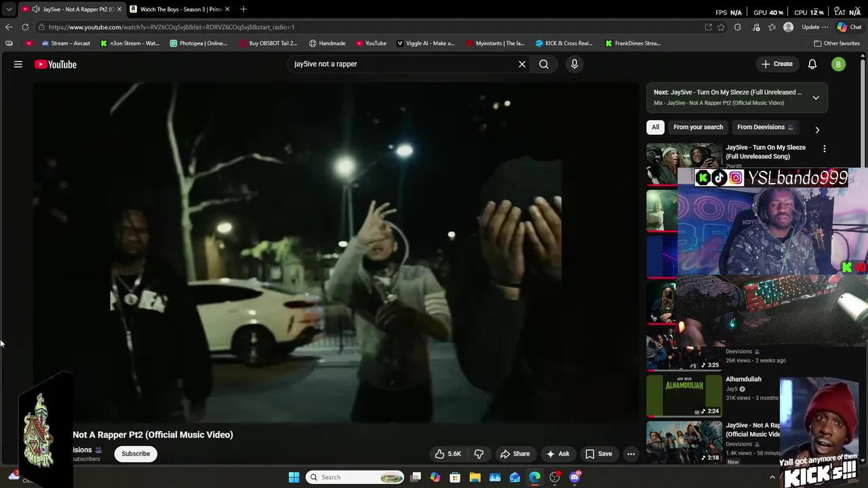Viewport: 868px width, 488px height.
Task: Expand the 'Other favorites' folder
Action: (x=837, y=43)
